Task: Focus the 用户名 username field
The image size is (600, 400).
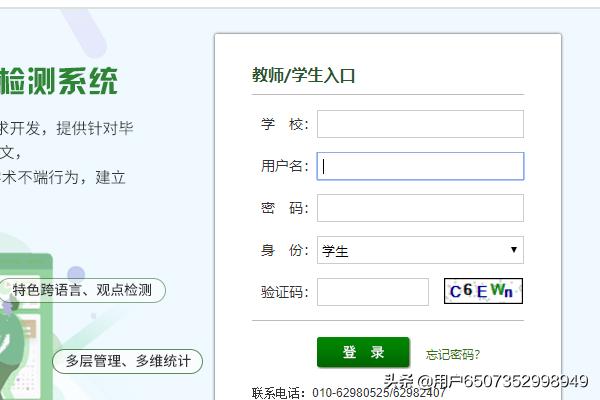Action: (x=420, y=166)
